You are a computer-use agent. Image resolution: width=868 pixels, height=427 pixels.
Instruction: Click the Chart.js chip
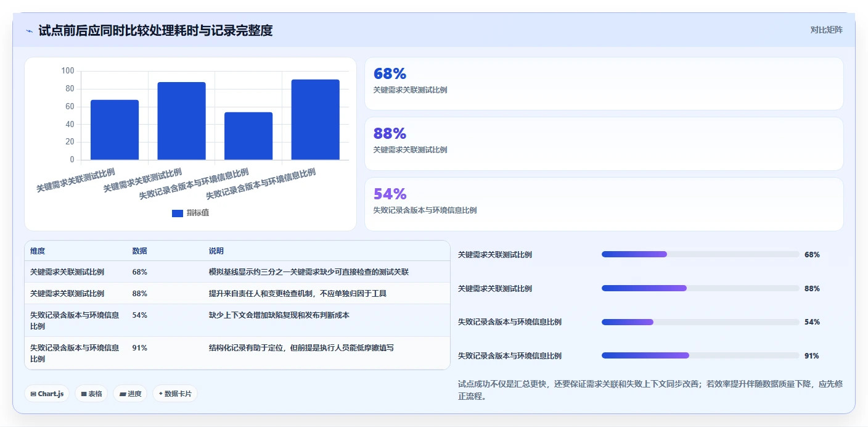pos(47,394)
